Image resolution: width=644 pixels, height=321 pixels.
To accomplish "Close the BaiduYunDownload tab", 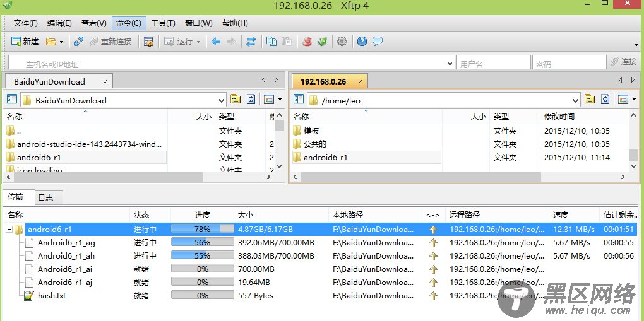I will (x=105, y=82).
